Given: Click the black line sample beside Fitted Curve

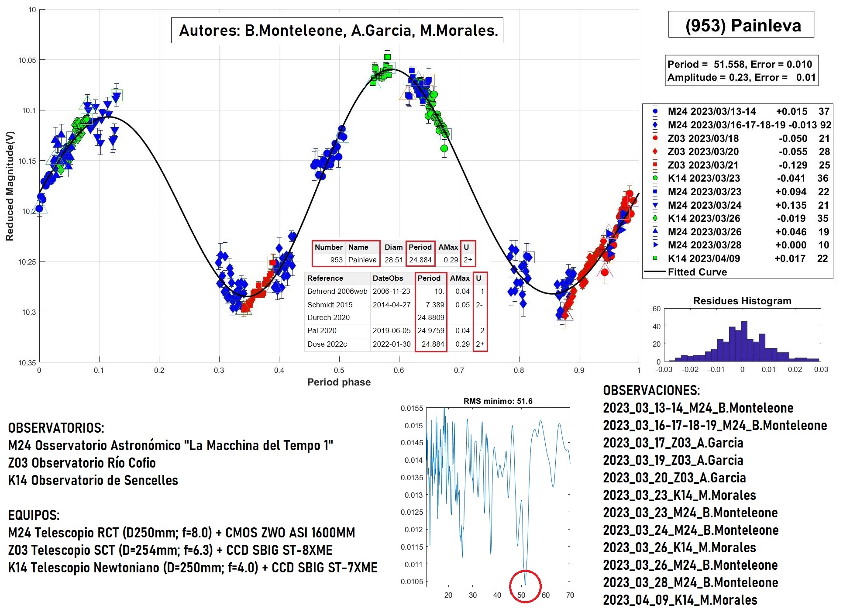Looking at the screenshot, I should (x=655, y=272).
